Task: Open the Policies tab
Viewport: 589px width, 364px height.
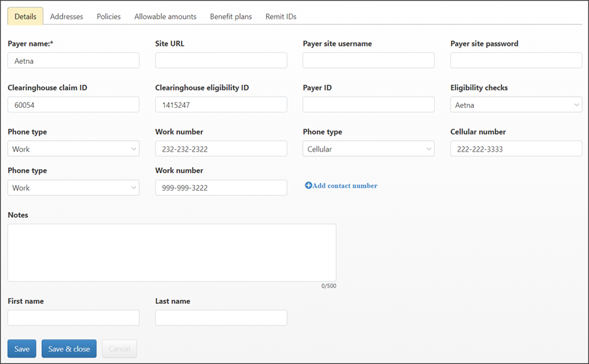Action: point(109,16)
